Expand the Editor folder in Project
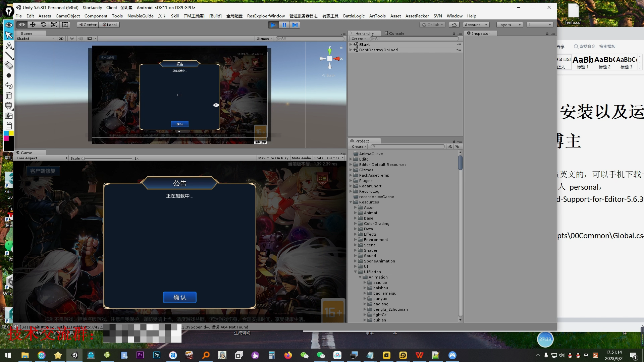 tap(351, 159)
